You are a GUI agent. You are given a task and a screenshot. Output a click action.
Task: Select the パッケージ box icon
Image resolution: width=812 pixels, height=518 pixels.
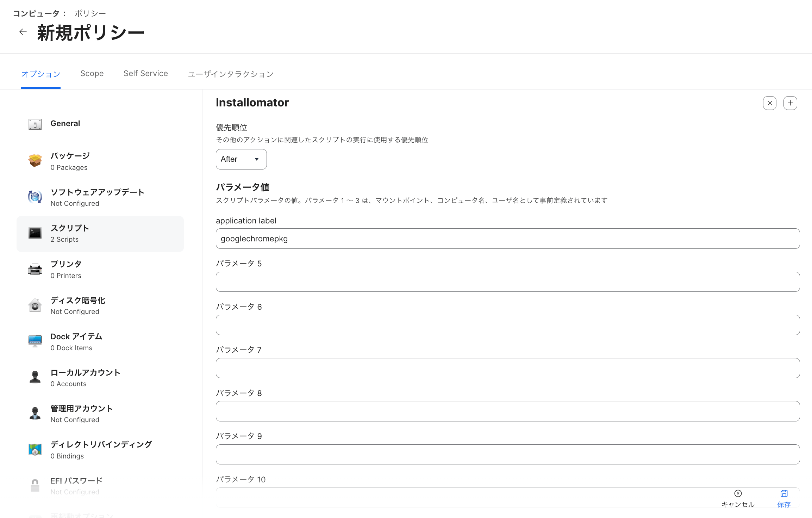[35, 160]
